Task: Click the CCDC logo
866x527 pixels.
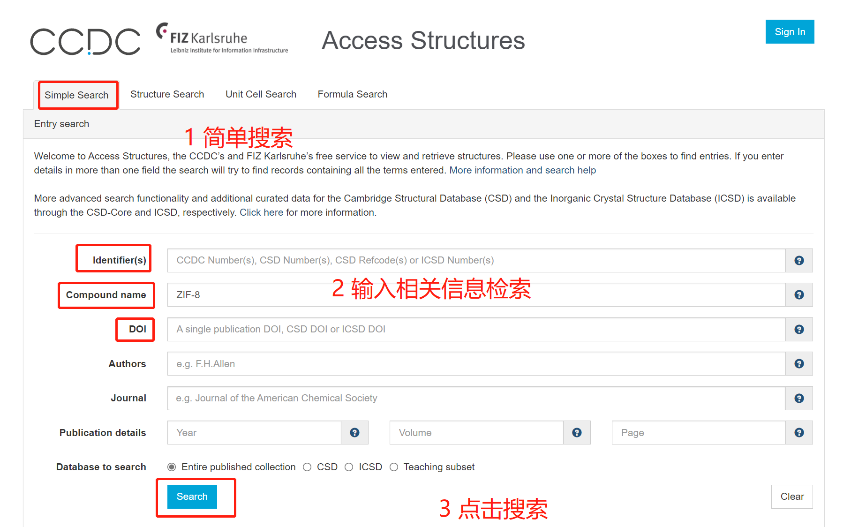Action: pos(85,41)
